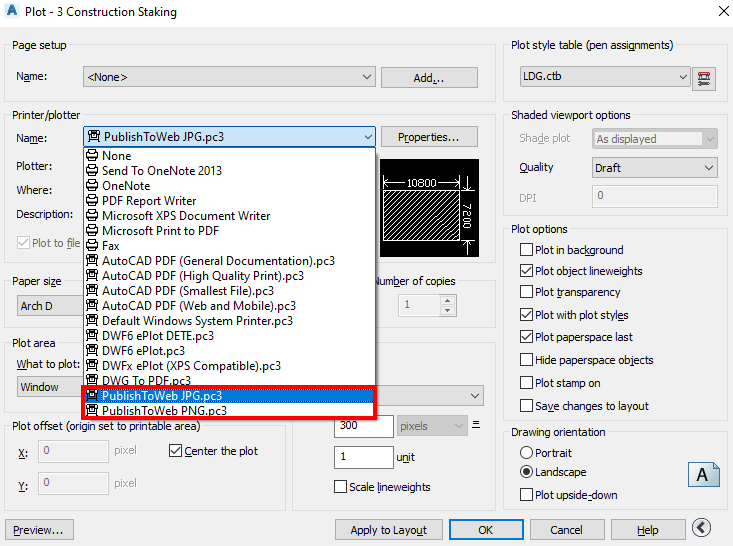The image size is (733, 546).
Task: Select DWG To PDF.pc3 plotter
Action: 230,380
